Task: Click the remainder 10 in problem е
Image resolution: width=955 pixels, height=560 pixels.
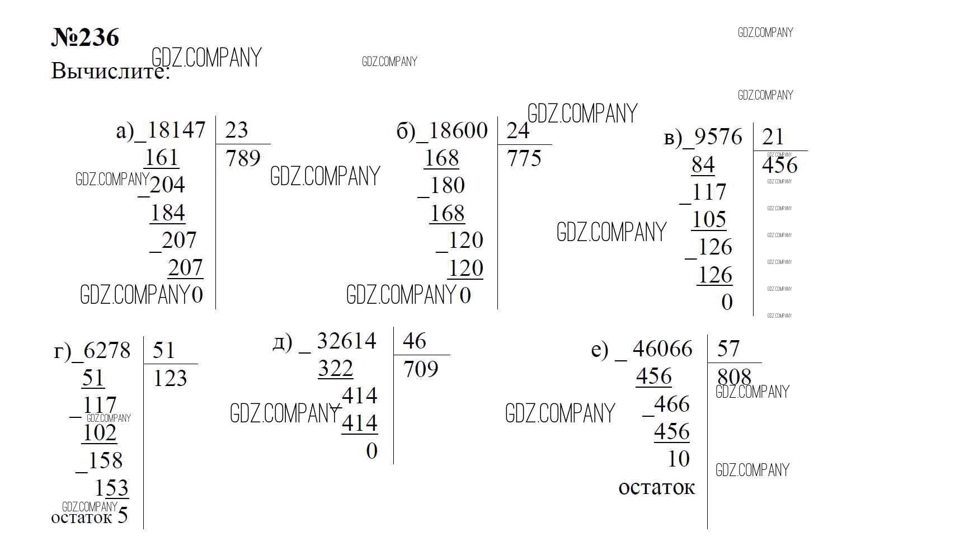Action: [x=679, y=459]
